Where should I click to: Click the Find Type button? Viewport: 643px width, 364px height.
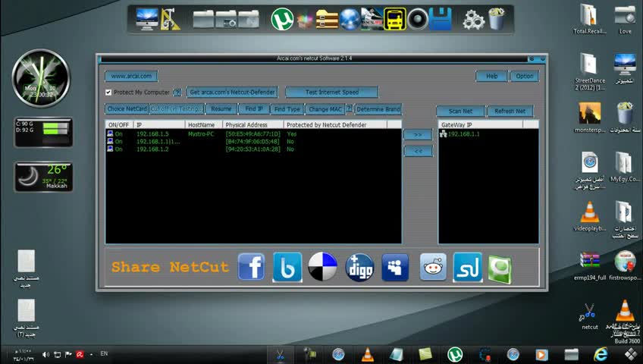click(x=287, y=109)
